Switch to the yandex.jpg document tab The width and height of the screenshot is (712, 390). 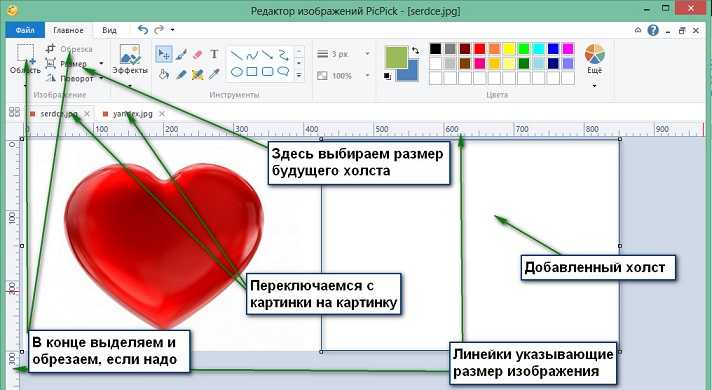click(133, 114)
